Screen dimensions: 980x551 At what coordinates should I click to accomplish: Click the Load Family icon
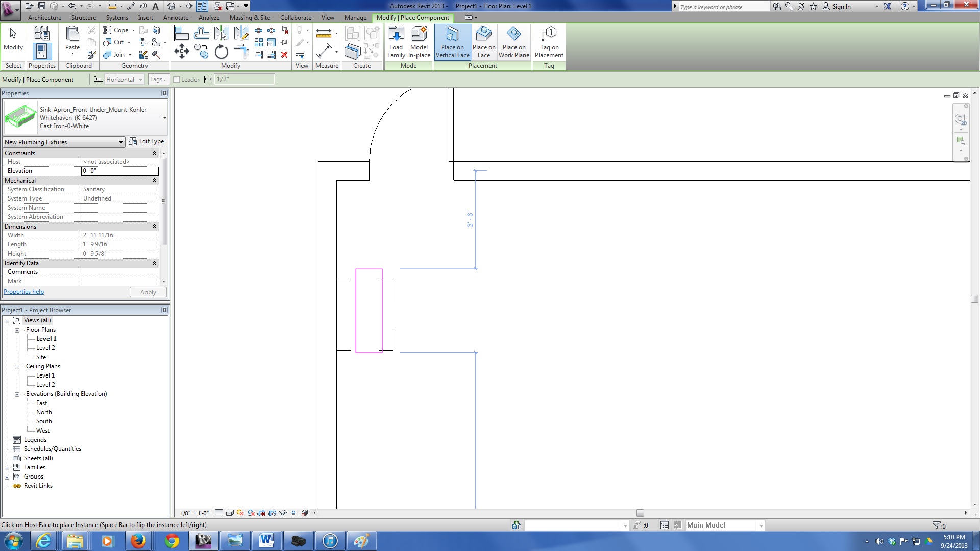coord(396,42)
